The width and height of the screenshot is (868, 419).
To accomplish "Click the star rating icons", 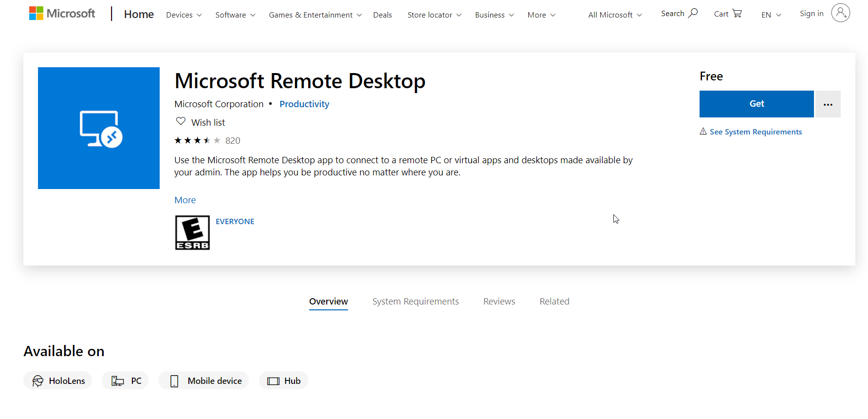I will pyautogui.click(x=197, y=140).
